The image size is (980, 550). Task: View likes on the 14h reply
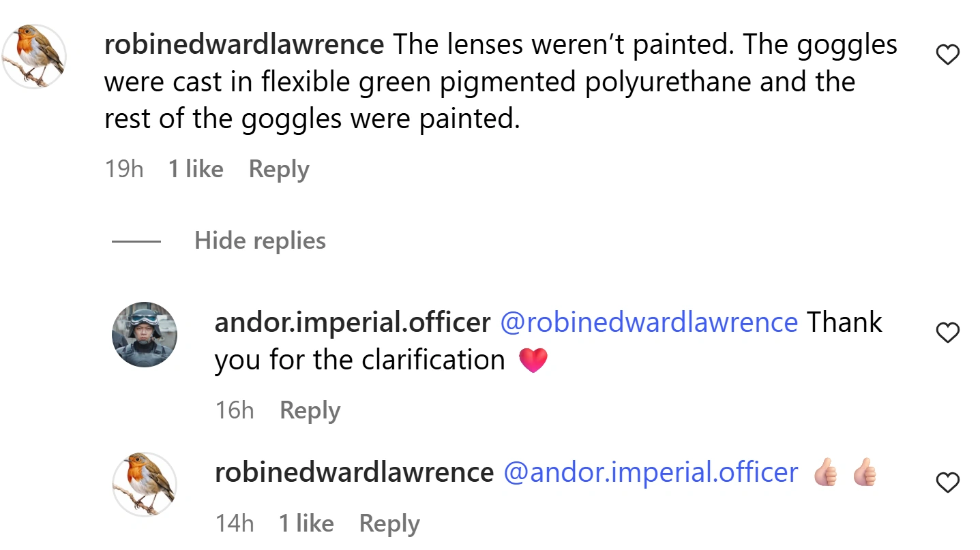point(306,523)
